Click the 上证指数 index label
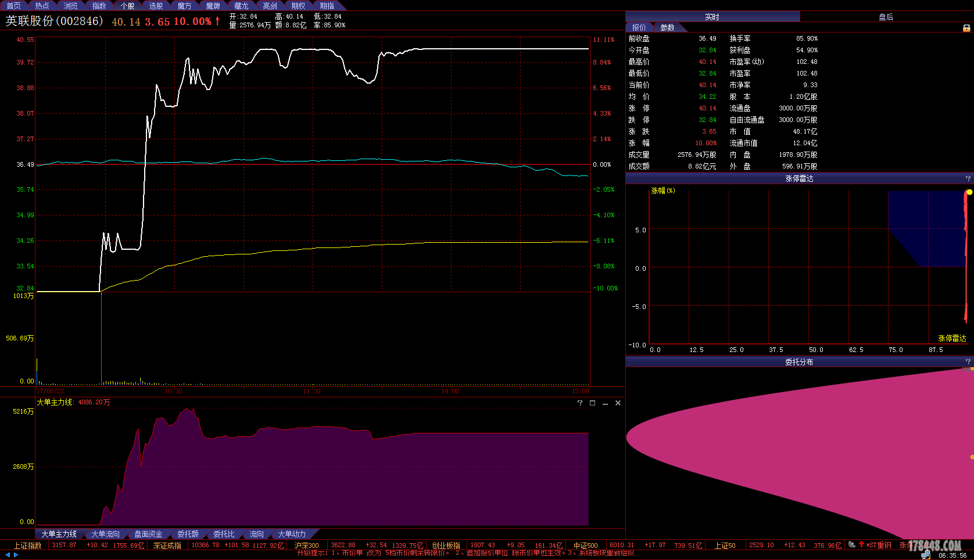The height and width of the screenshot is (560, 974). coord(27,545)
